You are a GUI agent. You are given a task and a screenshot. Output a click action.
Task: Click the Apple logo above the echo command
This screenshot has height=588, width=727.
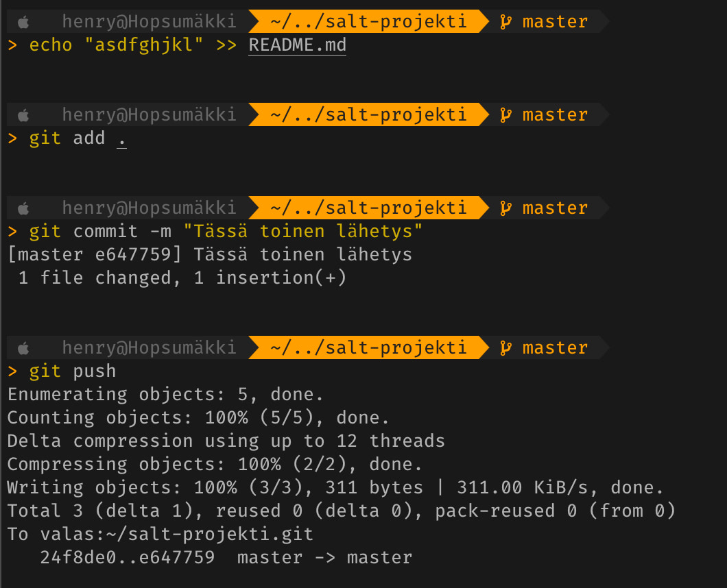pyautogui.click(x=25, y=22)
